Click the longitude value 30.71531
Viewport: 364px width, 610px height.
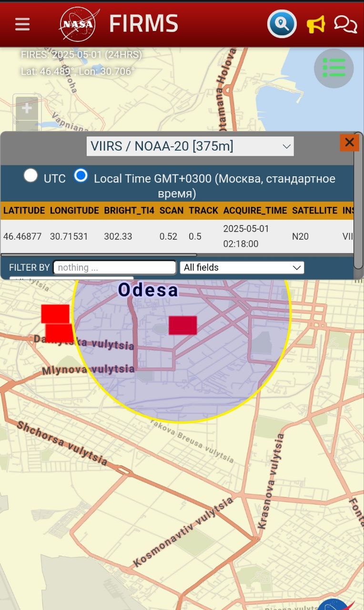pyautogui.click(x=69, y=236)
